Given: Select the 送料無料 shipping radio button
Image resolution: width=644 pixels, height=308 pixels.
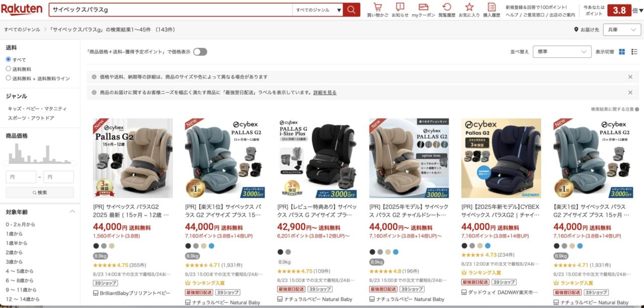Looking at the screenshot, I should click(x=8, y=69).
